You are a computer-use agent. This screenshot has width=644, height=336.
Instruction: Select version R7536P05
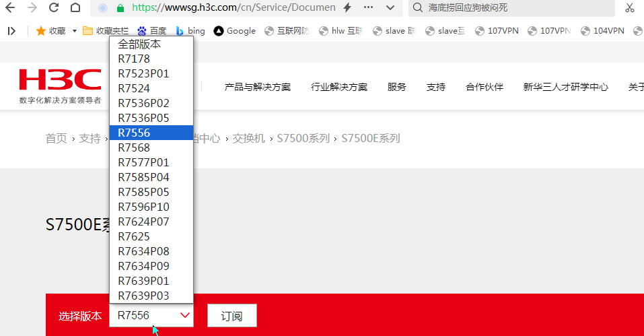(x=151, y=118)
